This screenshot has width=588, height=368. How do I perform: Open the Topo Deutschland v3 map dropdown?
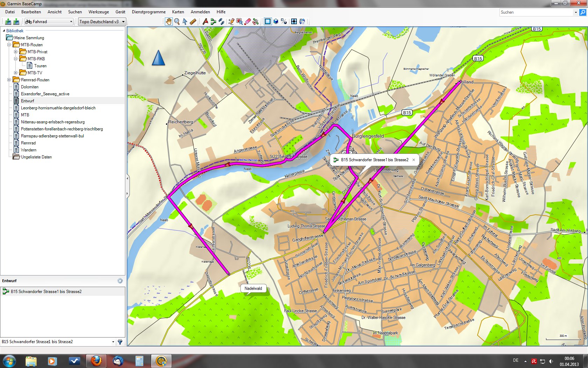(102, 22)
